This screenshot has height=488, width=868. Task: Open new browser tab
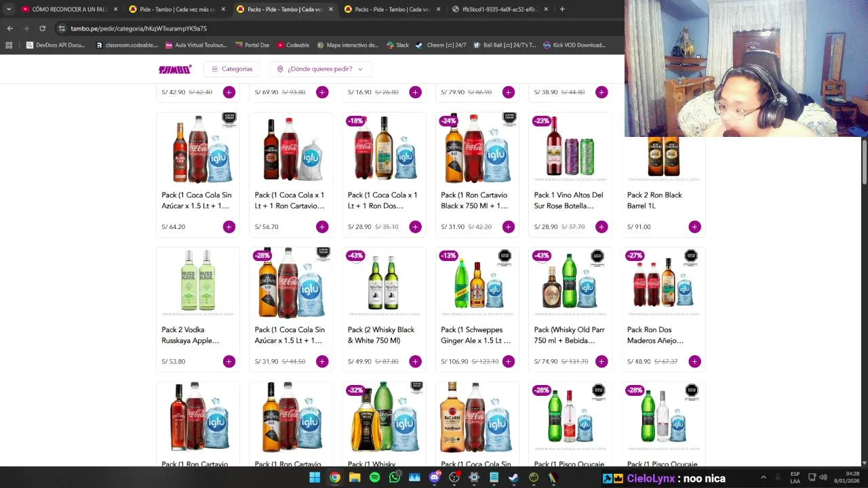coord(562,9)
